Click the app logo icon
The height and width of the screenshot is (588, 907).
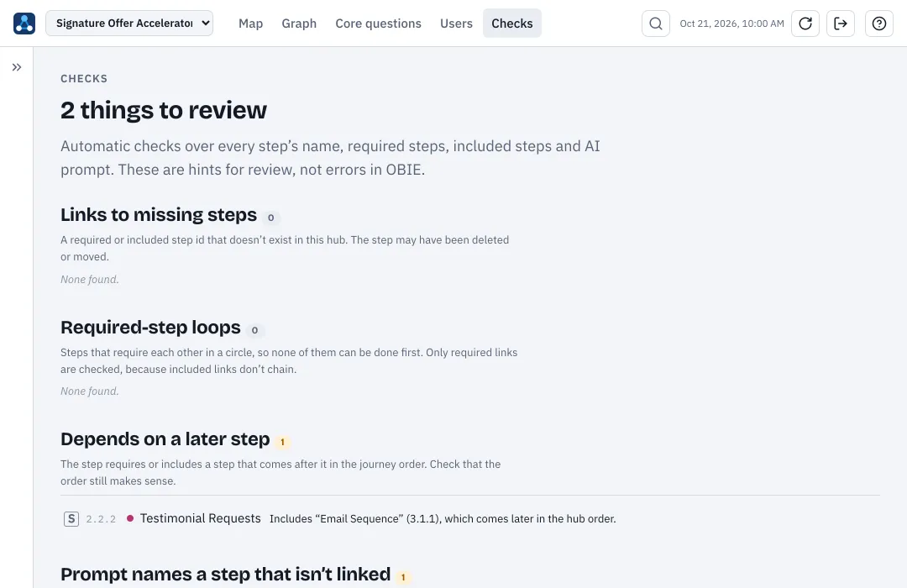24,24
